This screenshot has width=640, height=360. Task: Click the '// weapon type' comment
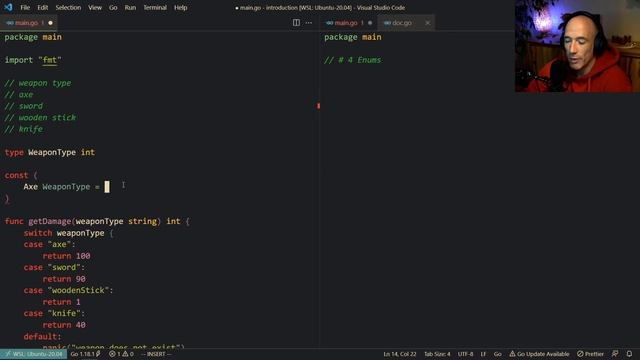tap(38, 83)
